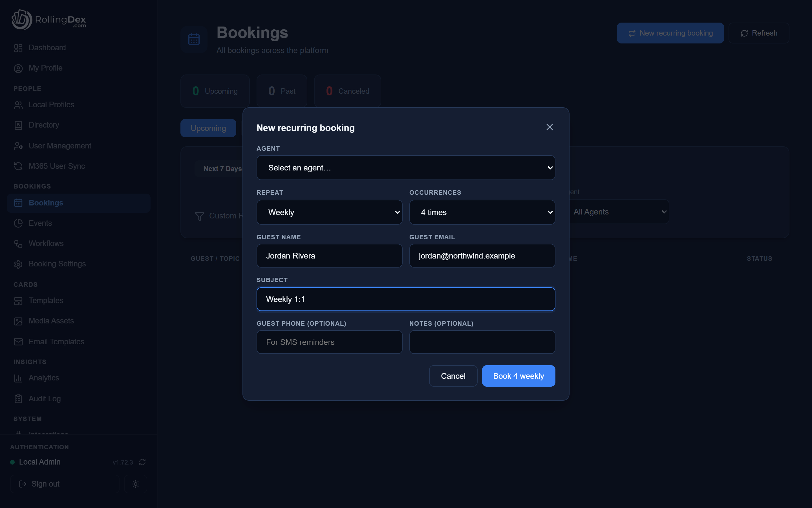Click Events sidebar icon
812x508 pixels.
(18, 223)
